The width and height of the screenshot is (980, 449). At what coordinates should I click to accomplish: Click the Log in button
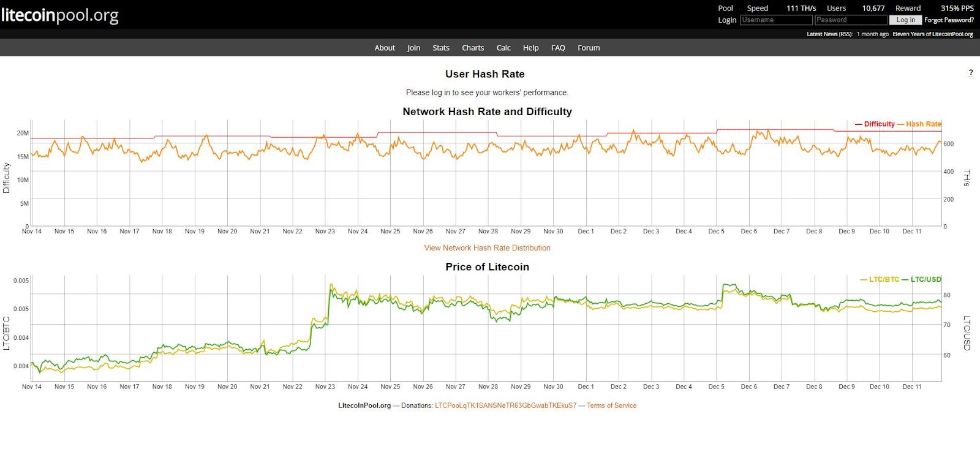(905, 20)
